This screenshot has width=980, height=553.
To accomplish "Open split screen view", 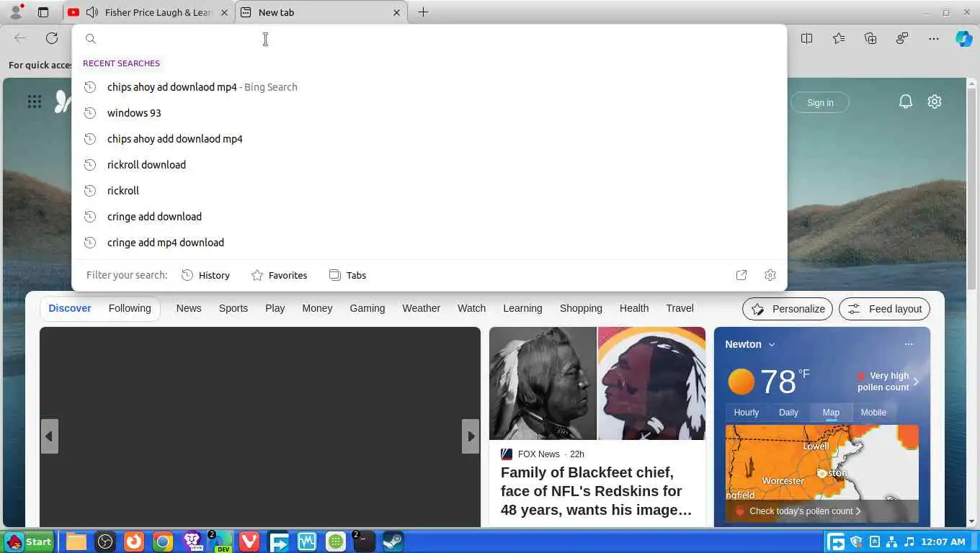I will point(807,38).
